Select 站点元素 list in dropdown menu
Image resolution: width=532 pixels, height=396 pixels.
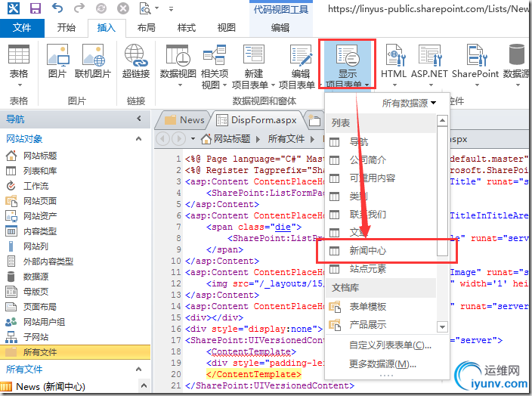click(381, 269)
